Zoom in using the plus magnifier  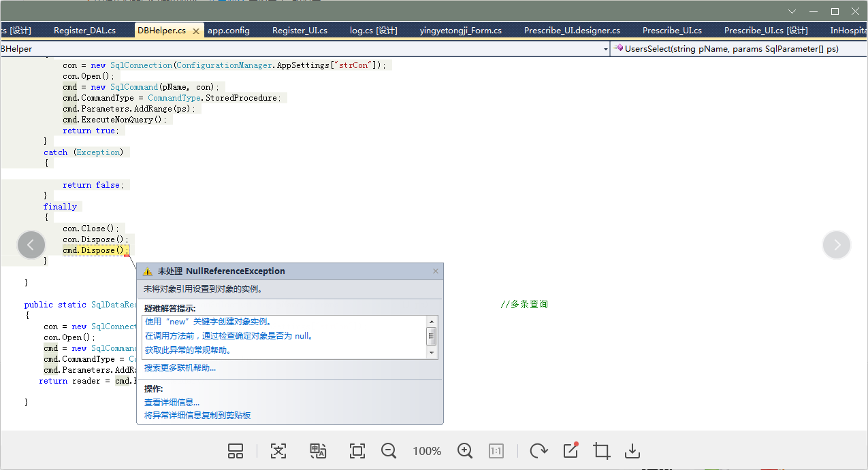[465, 451]
